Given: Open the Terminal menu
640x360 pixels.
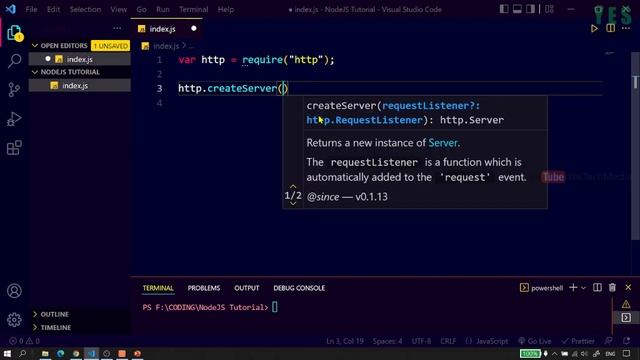Looking at the screenshot, I should 193,9.
